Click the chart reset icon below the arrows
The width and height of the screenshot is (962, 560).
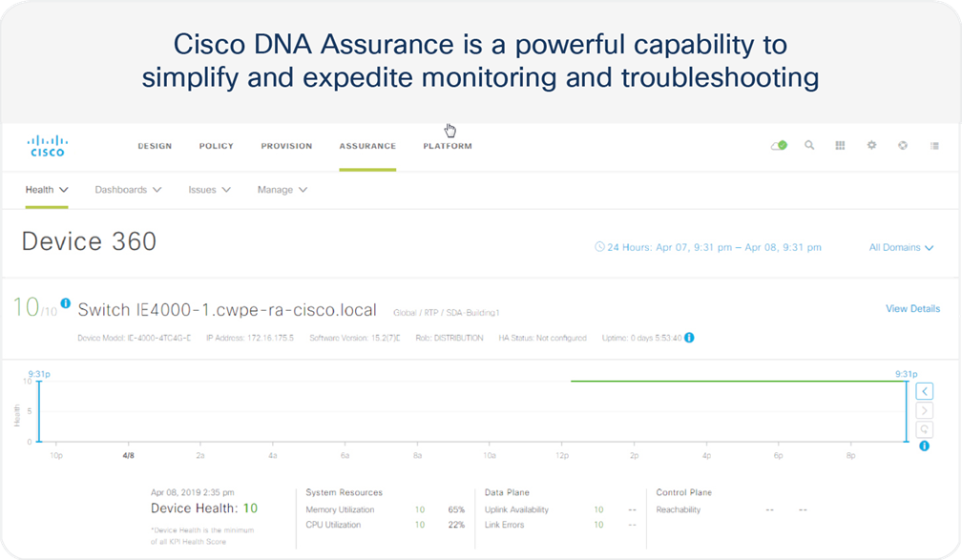(x=925, y=429)
